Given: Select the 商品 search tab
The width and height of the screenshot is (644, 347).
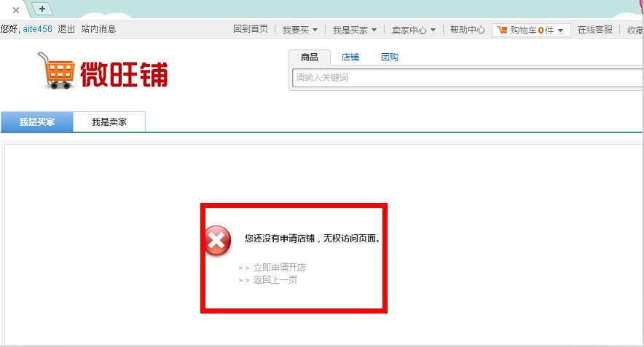Looking at the screenshot, I should (310, 57).
